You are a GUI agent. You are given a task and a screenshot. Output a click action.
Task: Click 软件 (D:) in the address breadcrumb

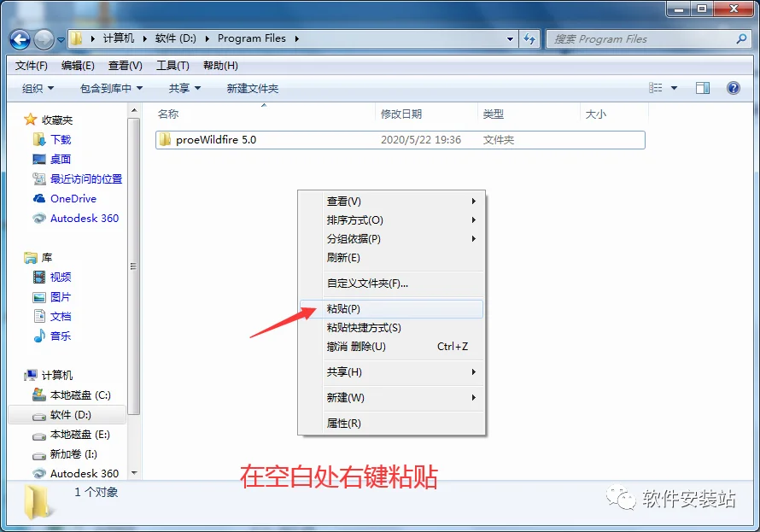175,38
